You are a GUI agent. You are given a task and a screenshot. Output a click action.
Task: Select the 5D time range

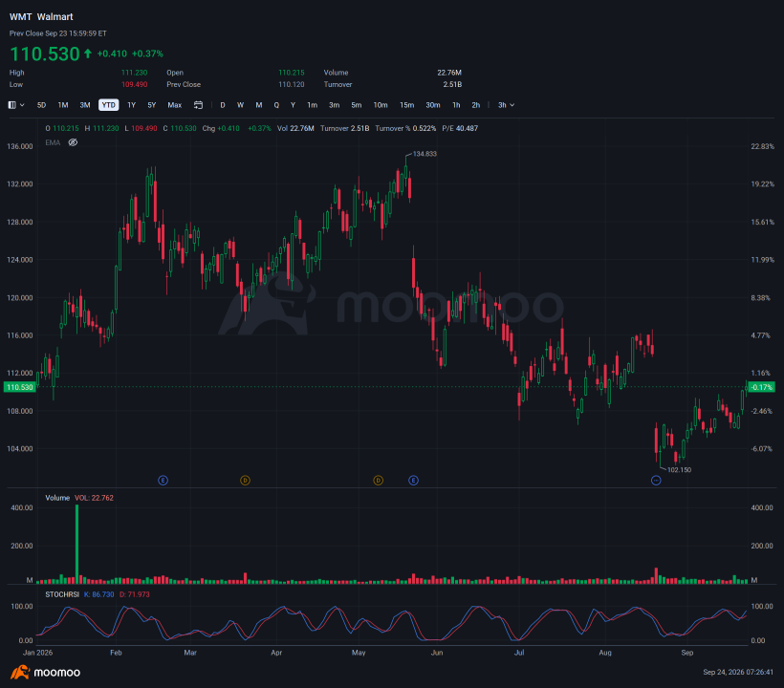(x=41, y=105)
